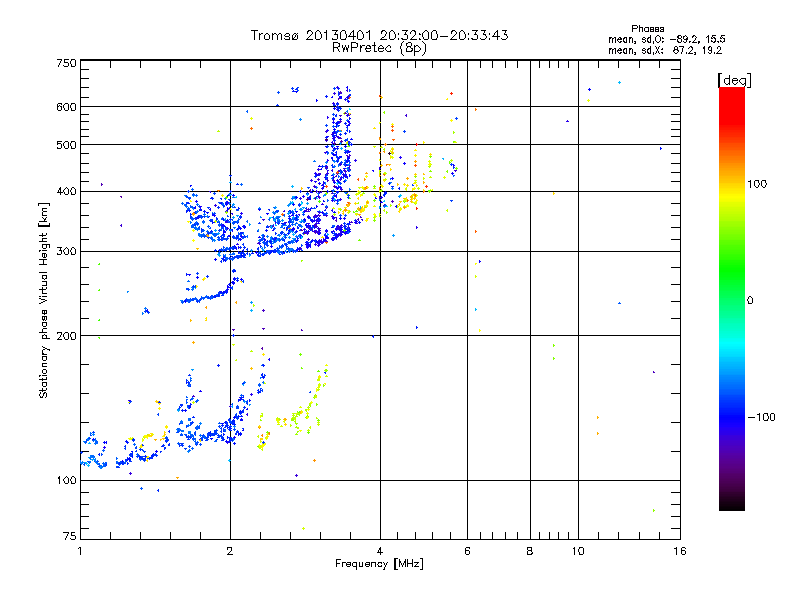Click the 'mean, sd,X: 87.2, 19.2' line
This screenshot has width=800, height=600.
pyautogui.click(x=665, y=50)
